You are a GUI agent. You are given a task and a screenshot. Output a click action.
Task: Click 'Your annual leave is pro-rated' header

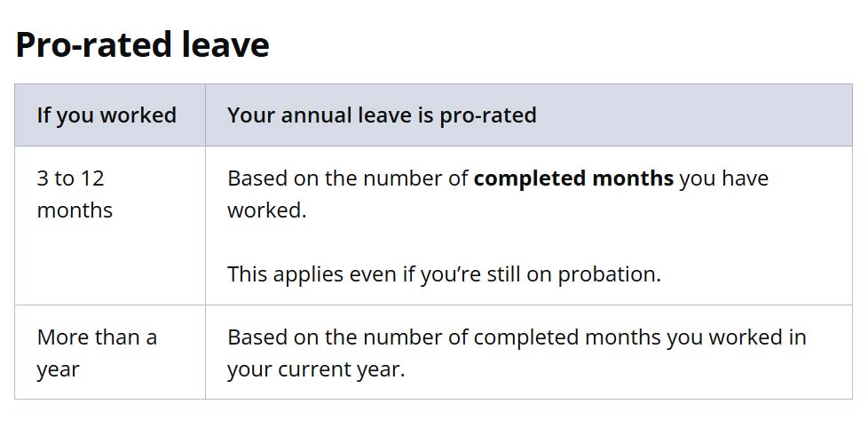[x=382, y=115]
